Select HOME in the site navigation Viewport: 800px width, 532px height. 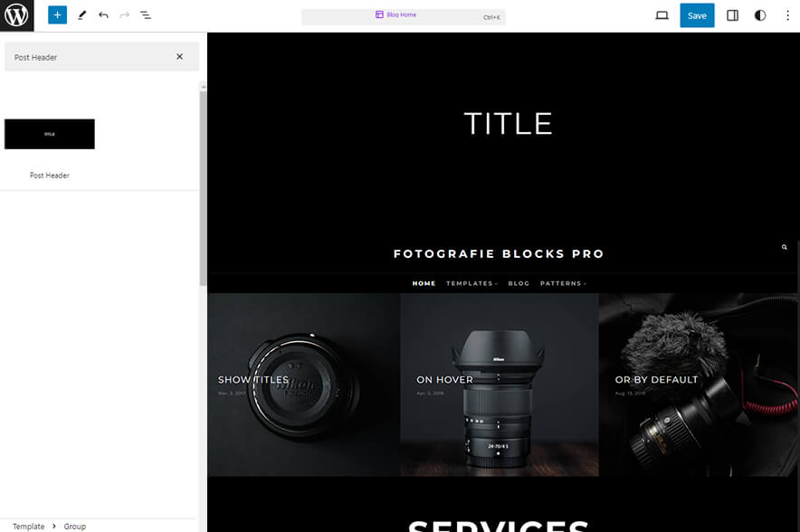(x=424, y=283)
